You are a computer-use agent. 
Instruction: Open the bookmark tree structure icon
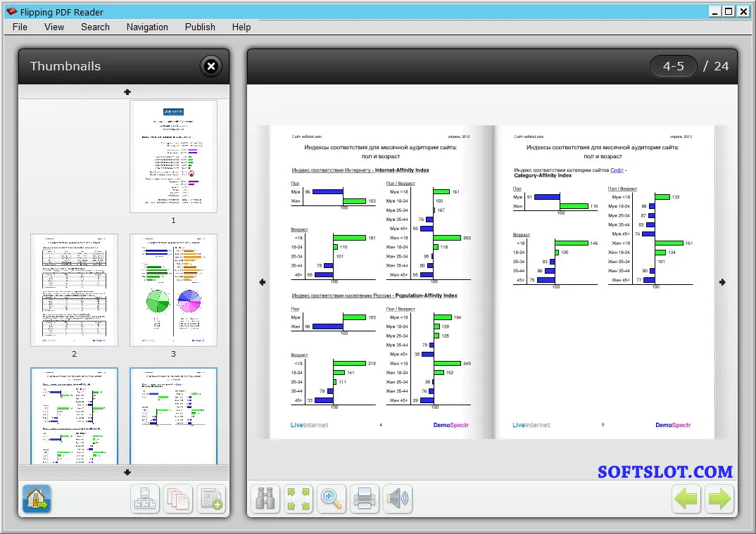pos(144,499)
